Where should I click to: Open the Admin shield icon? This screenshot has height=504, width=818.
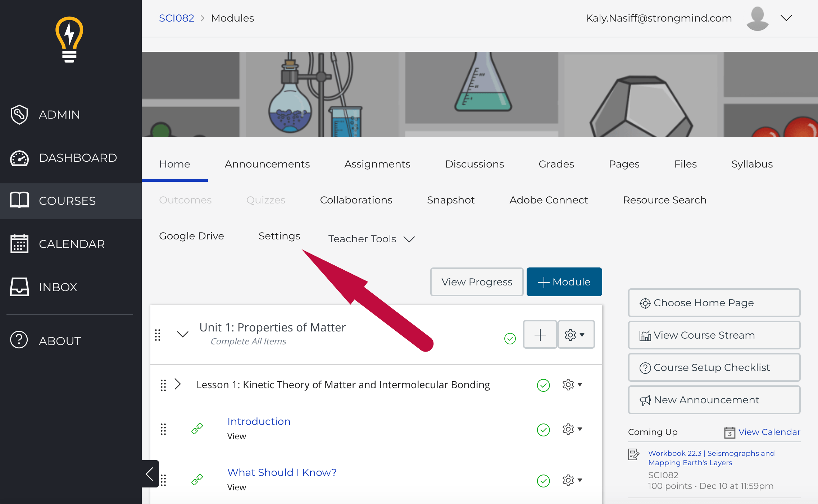click(19, 115)
